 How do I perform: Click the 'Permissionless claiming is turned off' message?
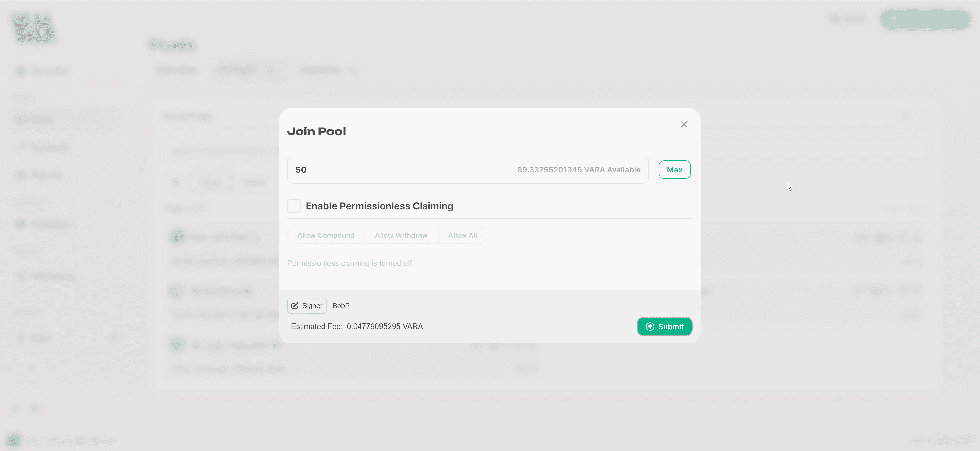[350, 263]
